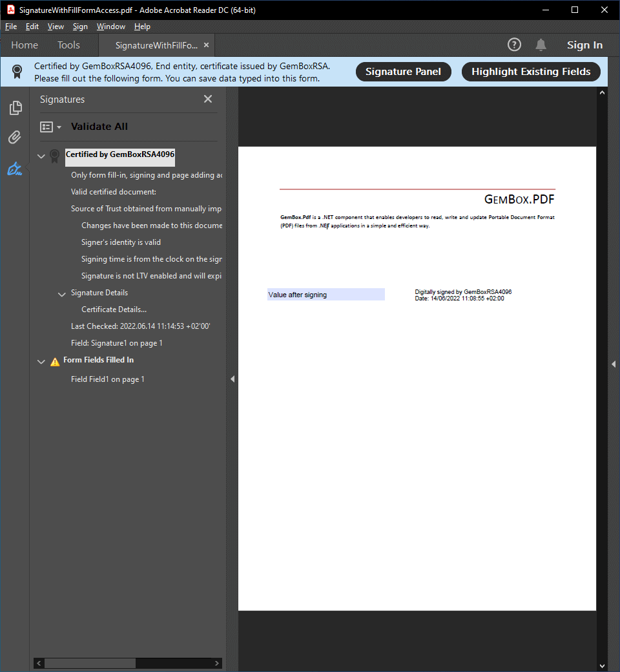The height and width of the screenshot is (672, 620).
Task: Click Validate All in Signatures panel
Action: point(99,127)
